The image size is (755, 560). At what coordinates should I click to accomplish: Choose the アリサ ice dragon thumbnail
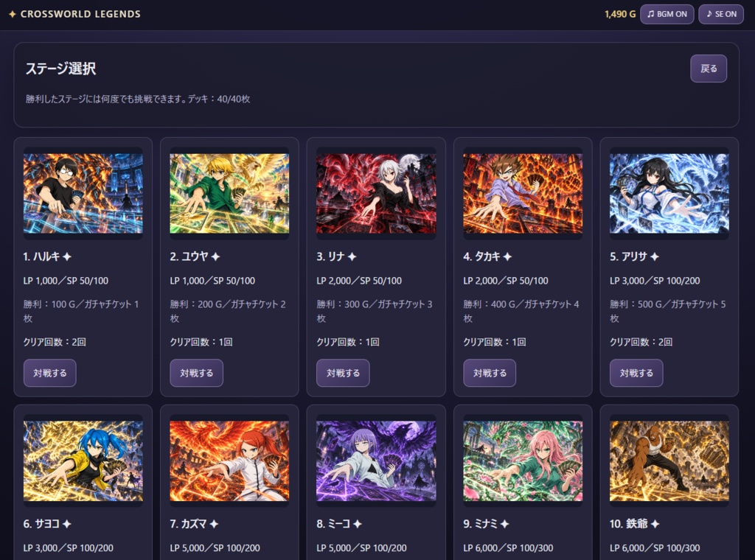pyautogui.click(x=669, y=193)
